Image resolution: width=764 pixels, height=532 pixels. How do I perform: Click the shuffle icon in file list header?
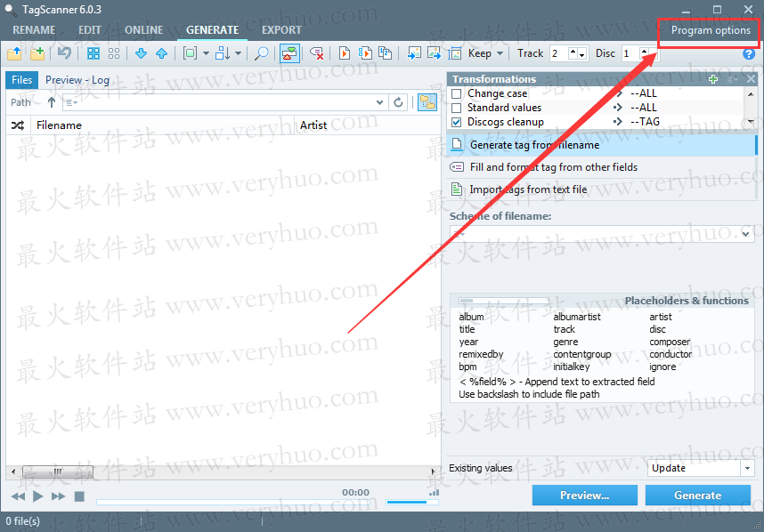click(18, 125)
